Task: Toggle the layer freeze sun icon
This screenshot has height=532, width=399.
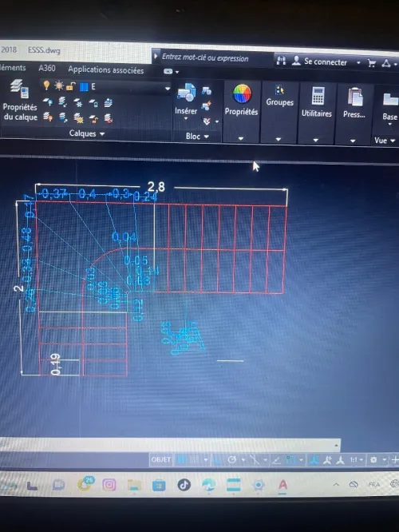Action: pos(58,85)
